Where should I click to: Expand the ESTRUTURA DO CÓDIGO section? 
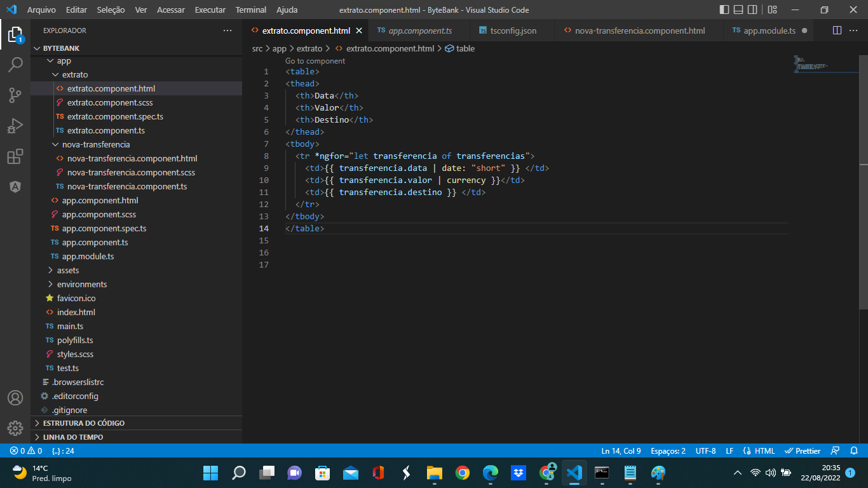click(136, 423)
